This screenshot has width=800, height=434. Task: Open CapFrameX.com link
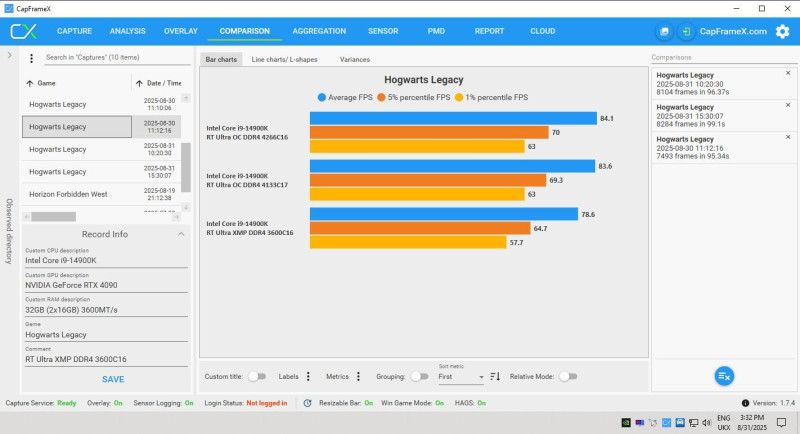[733, 32]
